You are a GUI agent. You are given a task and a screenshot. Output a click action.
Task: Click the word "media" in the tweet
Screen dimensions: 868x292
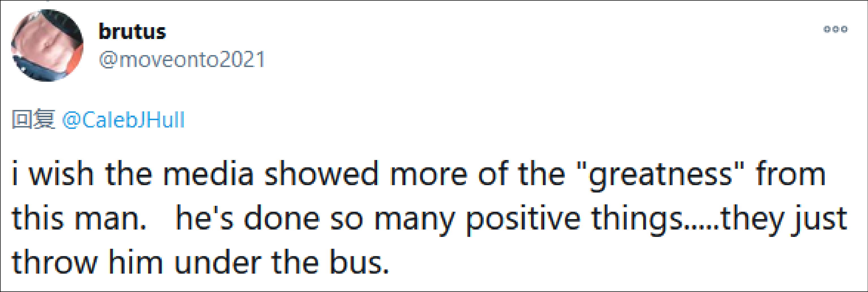pyautogui.click(x=208, y=174)
